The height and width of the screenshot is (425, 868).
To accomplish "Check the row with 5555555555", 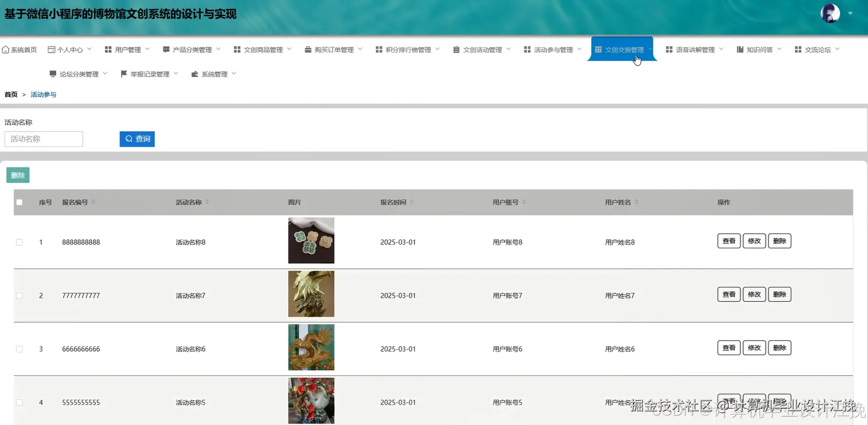I will (x=19, y=402).
